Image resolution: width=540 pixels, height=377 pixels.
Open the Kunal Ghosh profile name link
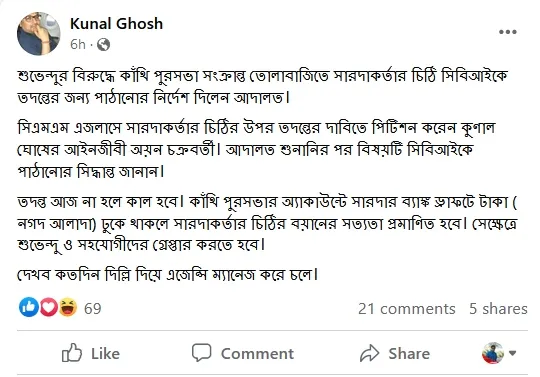click(116, 24)
